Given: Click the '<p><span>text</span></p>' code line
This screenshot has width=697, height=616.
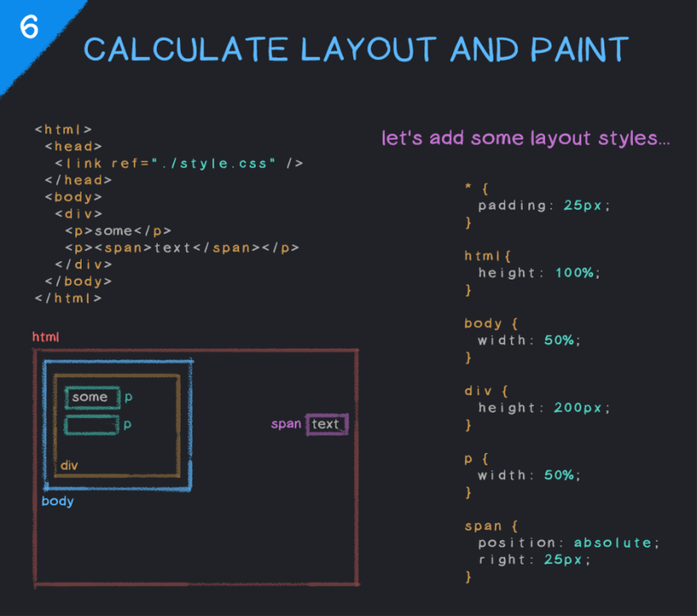Looking at the screenshot, I should point(182,248).
